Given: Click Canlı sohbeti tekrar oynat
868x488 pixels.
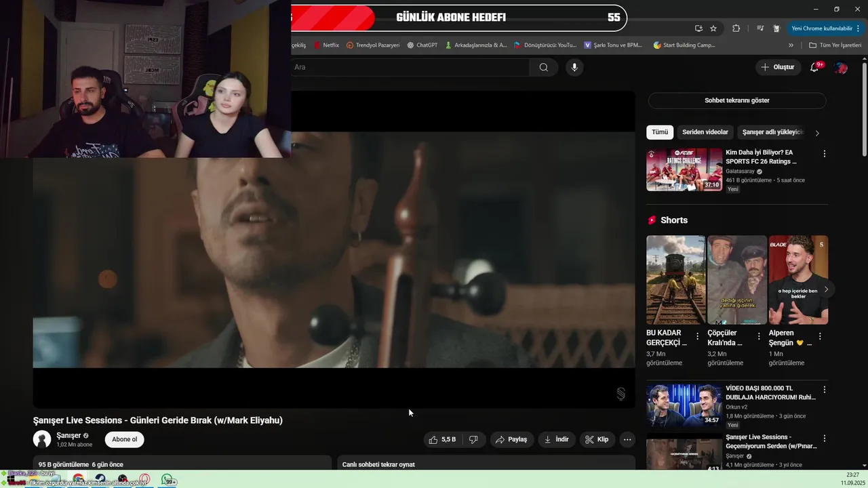Looking at the screenshot, I should coord(378,464).
